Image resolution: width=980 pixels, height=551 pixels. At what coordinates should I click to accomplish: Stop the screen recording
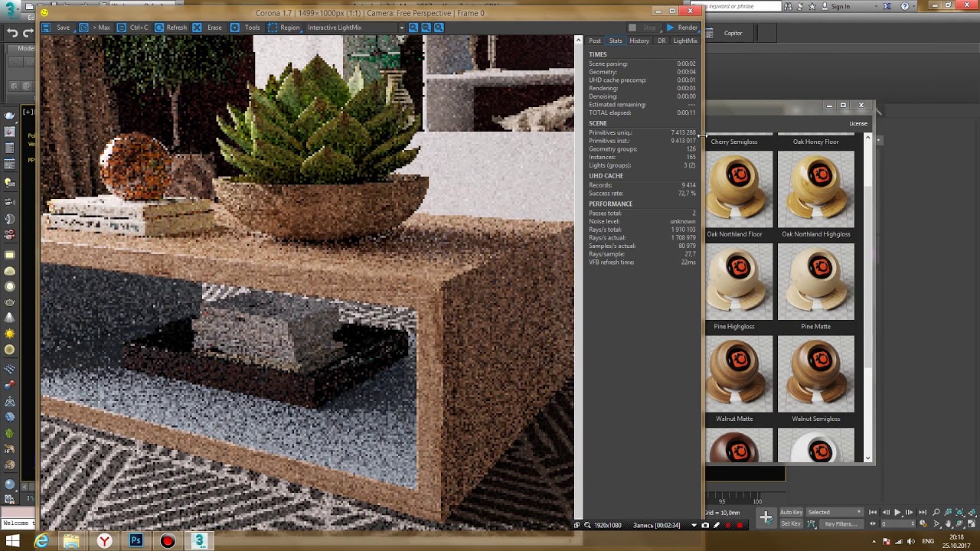click(x=740, y=525)
